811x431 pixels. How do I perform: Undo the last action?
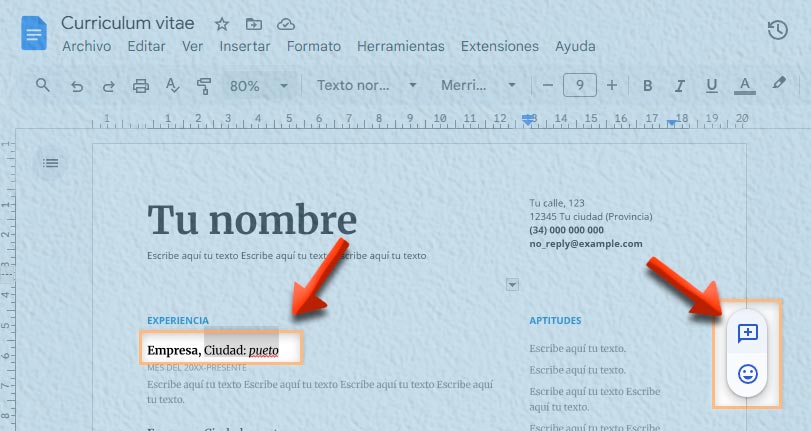[x=77, y=86]
